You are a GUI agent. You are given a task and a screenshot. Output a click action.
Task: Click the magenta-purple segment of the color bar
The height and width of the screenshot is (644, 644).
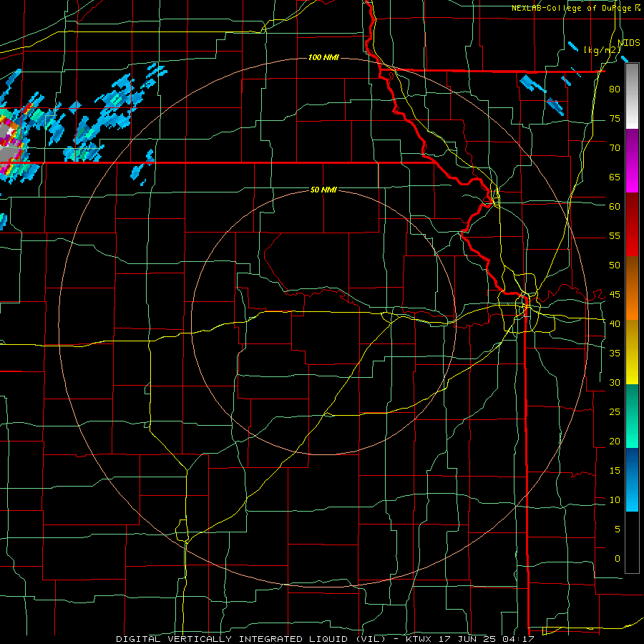[x=632, y=161]
